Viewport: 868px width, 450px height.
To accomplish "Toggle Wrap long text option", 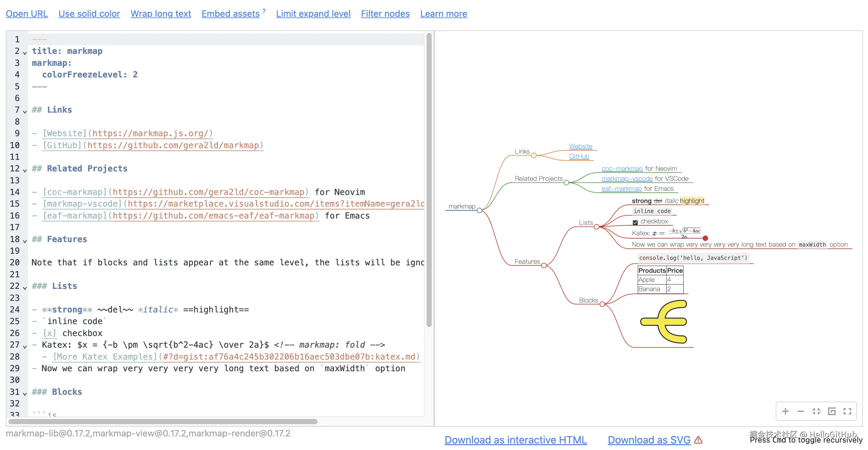I will [x=161, y=14].
